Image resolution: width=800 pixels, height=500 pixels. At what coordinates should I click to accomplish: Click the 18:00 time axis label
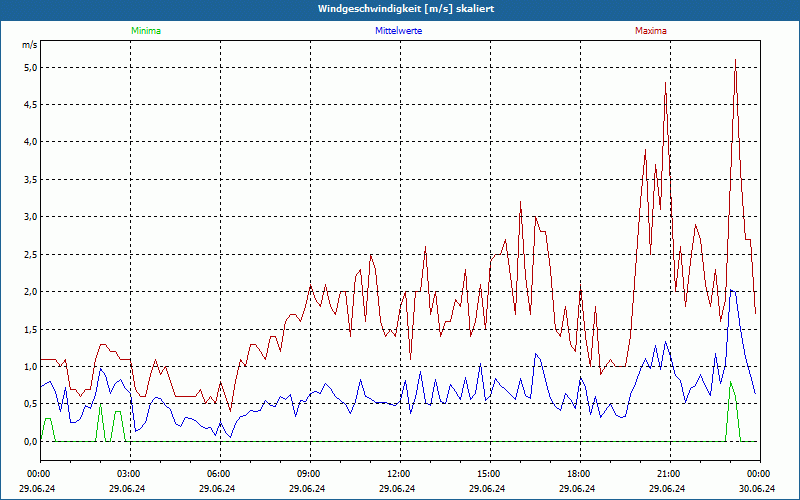578,473
